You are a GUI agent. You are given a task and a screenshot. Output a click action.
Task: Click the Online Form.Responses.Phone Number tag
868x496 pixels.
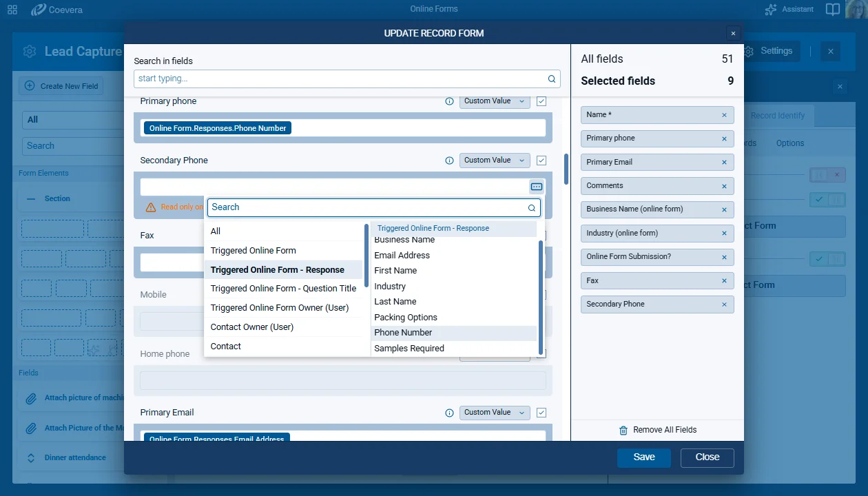click(x=218, y=128)
